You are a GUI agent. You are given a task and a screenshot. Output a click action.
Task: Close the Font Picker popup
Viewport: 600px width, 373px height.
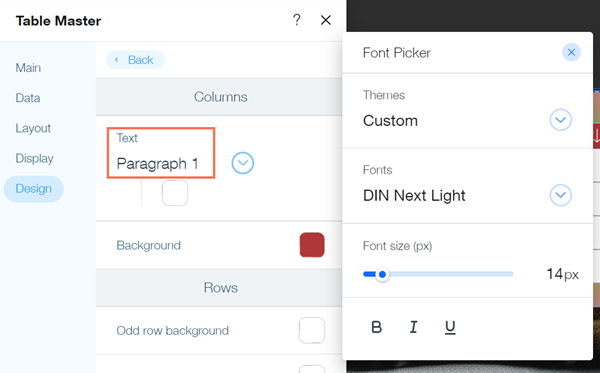(x=571, y=52)
